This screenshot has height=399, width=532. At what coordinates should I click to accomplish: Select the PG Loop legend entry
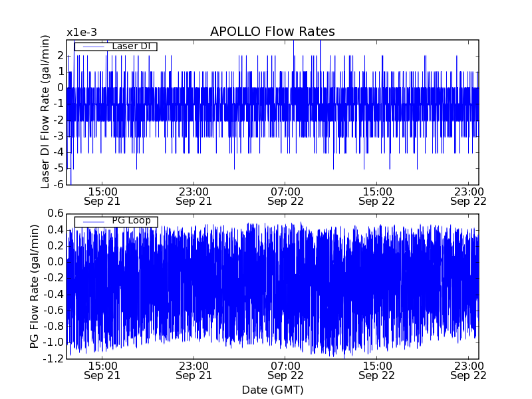click(x=116, y=222)
